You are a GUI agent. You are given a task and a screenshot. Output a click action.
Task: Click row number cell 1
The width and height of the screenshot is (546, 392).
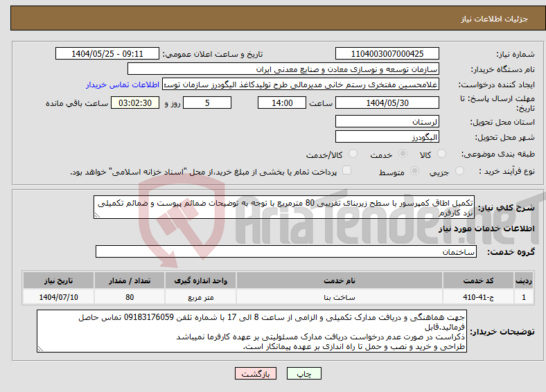click(x=524, y=297)
